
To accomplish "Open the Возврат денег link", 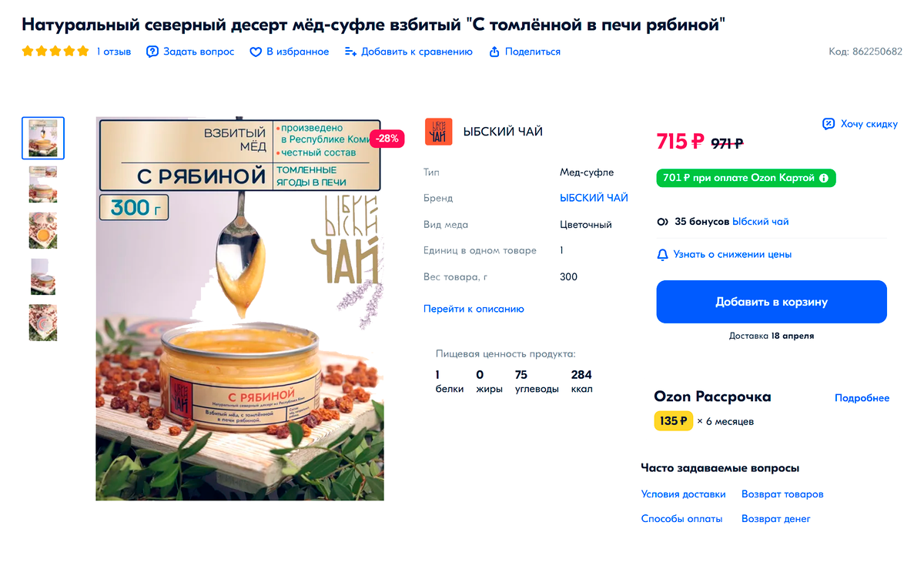I will coord(776,518).
